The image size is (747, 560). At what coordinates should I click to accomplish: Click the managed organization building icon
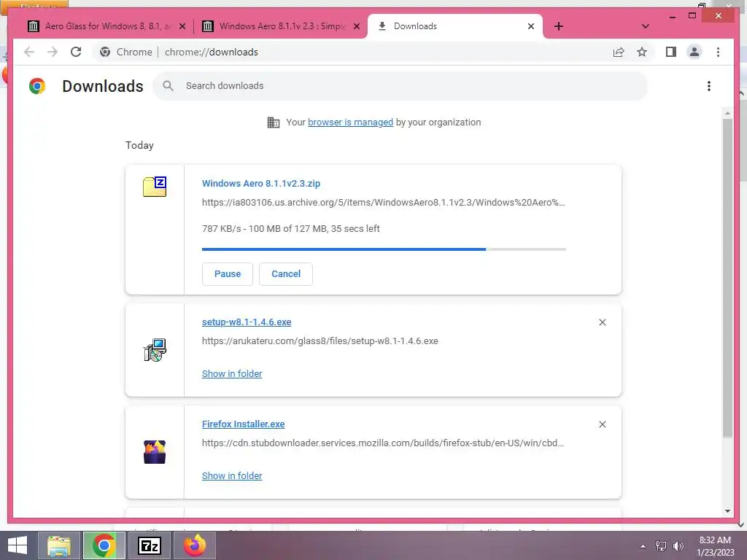pyautogui.click(x=274, y=122)
